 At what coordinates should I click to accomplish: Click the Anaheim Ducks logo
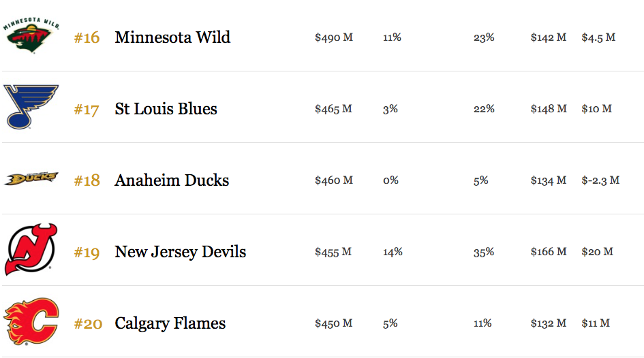(x=31, y=179)
